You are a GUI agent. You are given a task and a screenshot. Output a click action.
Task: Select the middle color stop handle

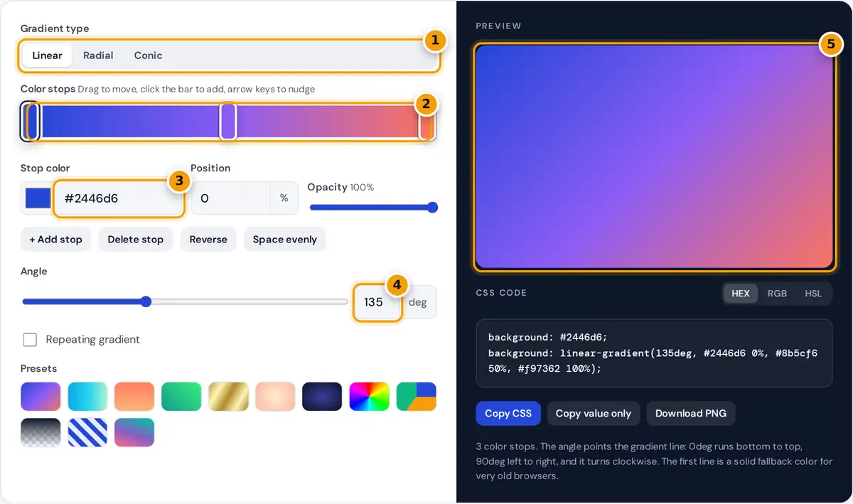click(x=228, y=122)
